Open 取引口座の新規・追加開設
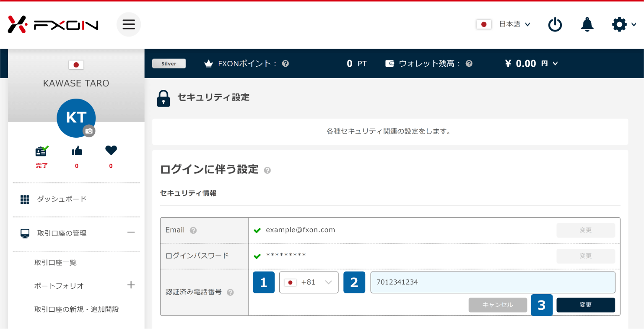The width and height of the screenshot is (644, 329). click(77, 310)
